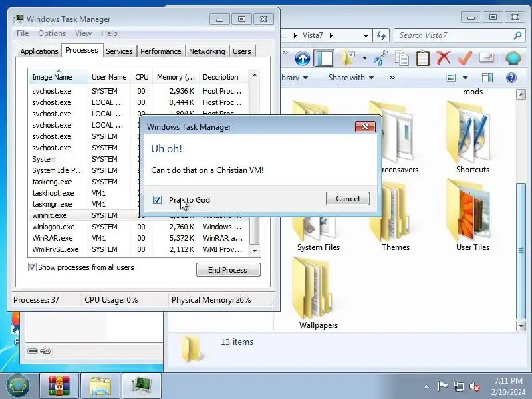Click the Task Manager taskbar icon
532x399 pixels.
(x=141, y=386)
